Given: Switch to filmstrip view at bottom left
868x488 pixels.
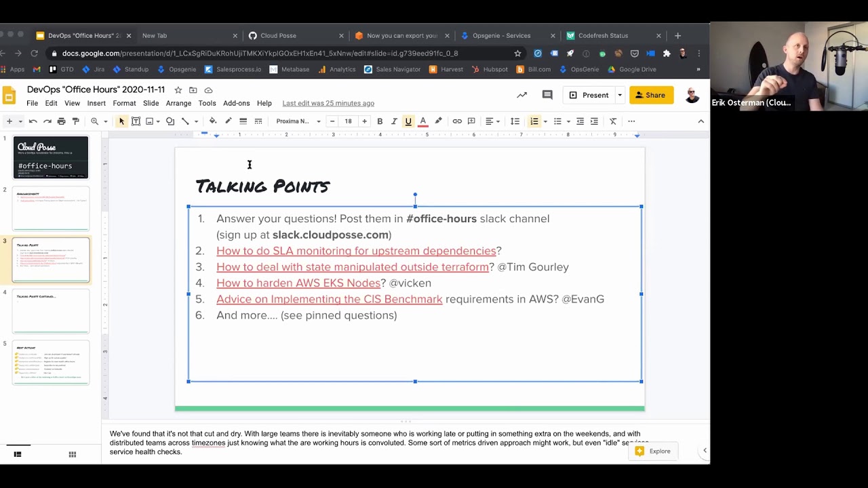Looking at the screenshot, I should [x=18, y=454].
